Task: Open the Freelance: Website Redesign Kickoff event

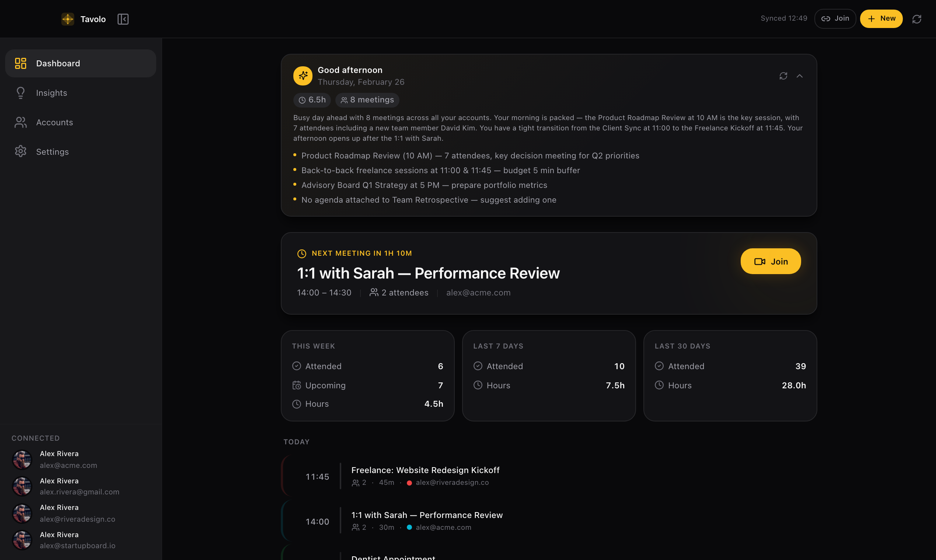Action: (425, 470)
